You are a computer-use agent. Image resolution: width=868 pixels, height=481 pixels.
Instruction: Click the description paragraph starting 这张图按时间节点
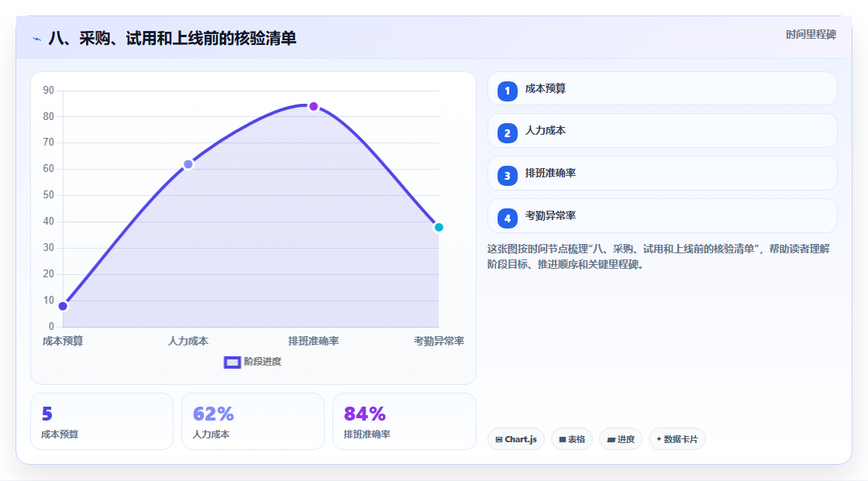[658, 257]
